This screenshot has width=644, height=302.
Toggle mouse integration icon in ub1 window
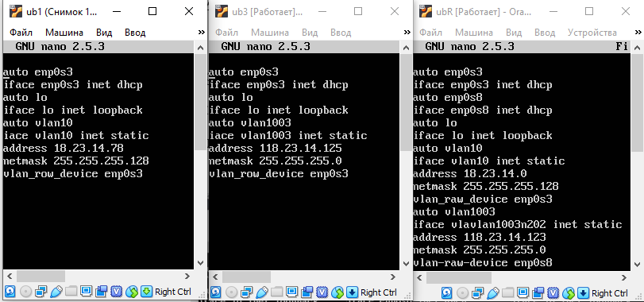132,292
